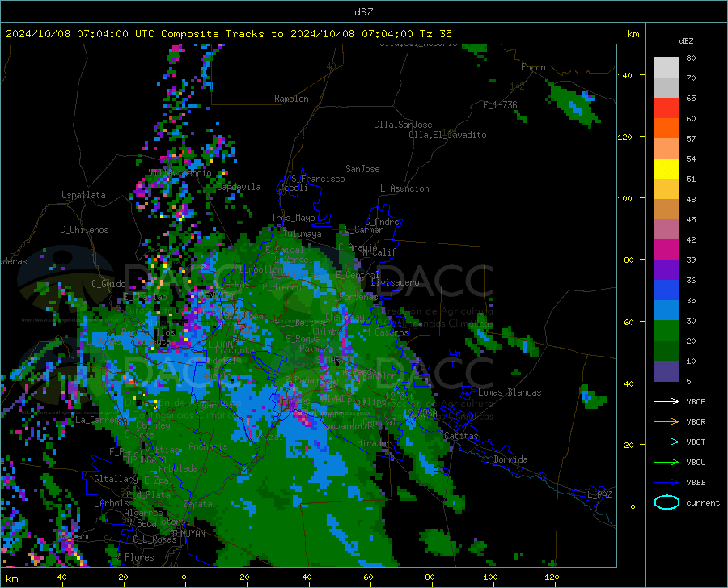This screenshot has width=728, height=588.
Task: Click the 'C_Flores' map label
Action: pyautogui.click(x=134, y=557)
